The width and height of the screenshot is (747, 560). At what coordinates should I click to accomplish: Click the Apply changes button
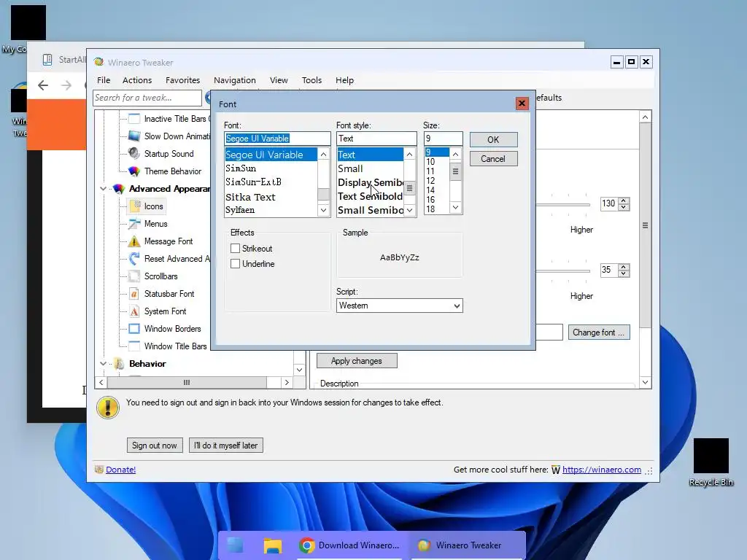pos(356,361)
